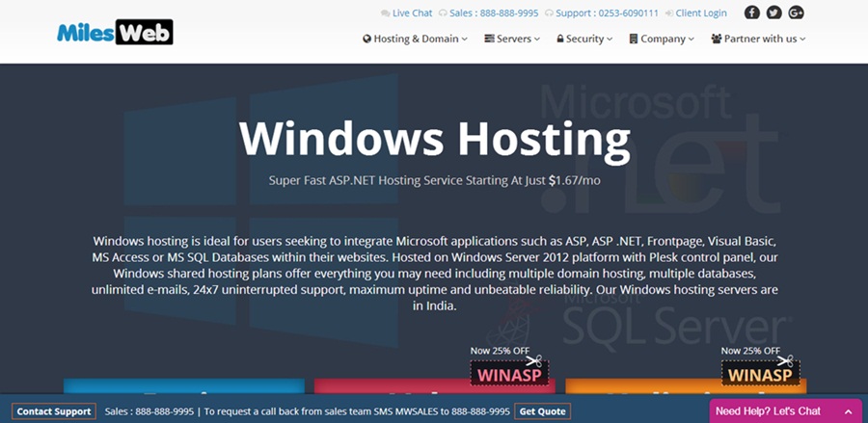
Task: Open the MilesWeb logo homepage
Action: tap(115, 32)
